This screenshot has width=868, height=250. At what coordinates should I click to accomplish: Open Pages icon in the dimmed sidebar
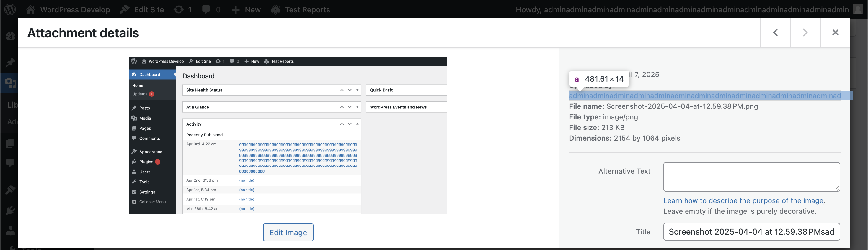click(10, 143)
